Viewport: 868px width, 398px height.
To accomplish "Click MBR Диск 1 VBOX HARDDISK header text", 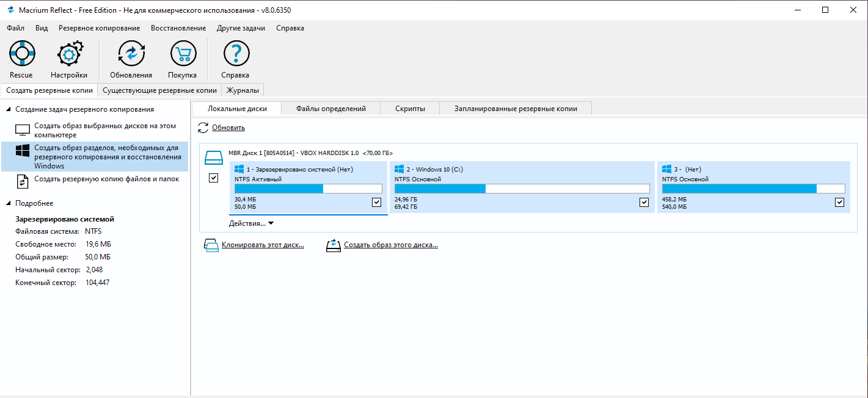I will pyautogui.click(x=310, y=153).
